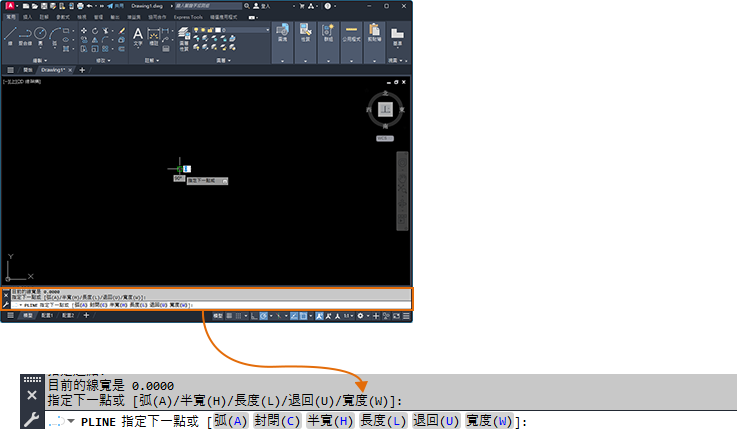This screenshot has width=737, height=429.
Task: Click the wrench customize icon in enlarged command line
Action: (32, 420)
